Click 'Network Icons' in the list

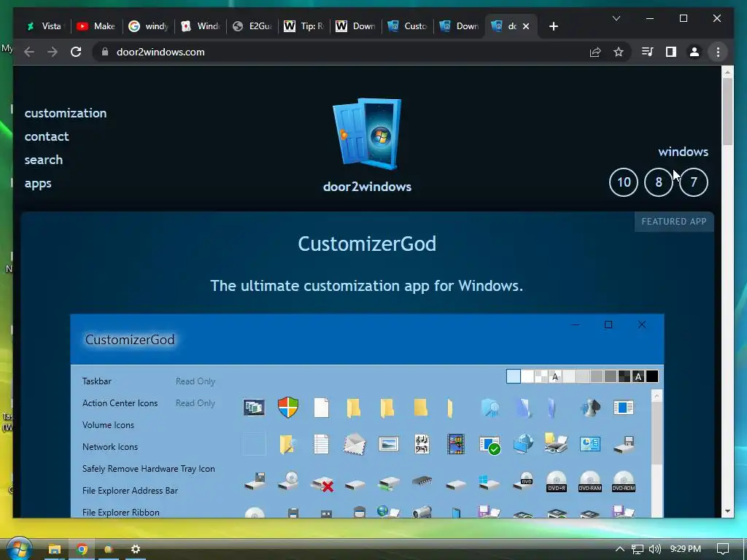point(110,447)
